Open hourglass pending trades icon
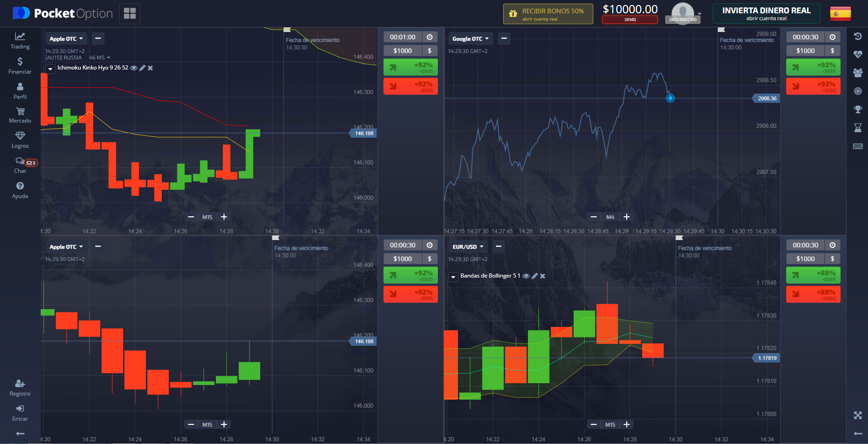Viewport: 868px width, 444px height. pyautogui.click(x=858, y=128)
